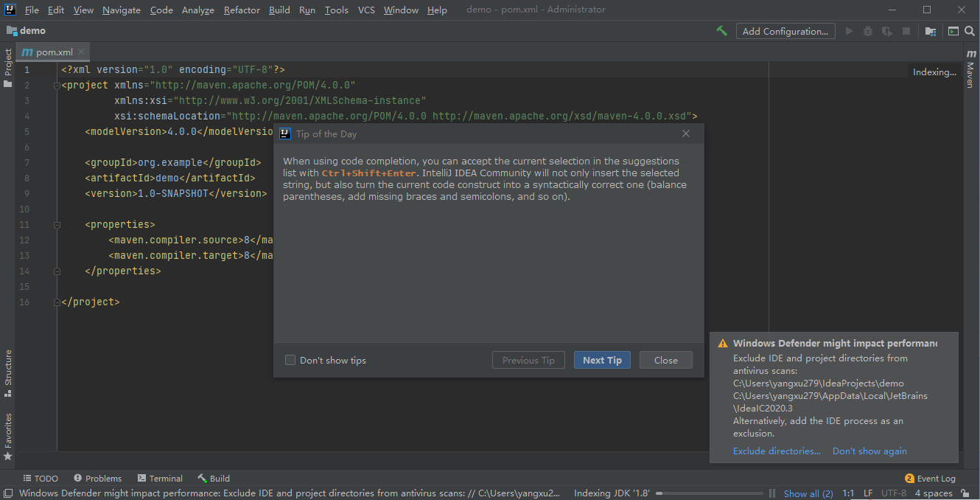980x500 pixels.
Task: Open the UTF-8 encoding selector
Action: click(894, 493)
